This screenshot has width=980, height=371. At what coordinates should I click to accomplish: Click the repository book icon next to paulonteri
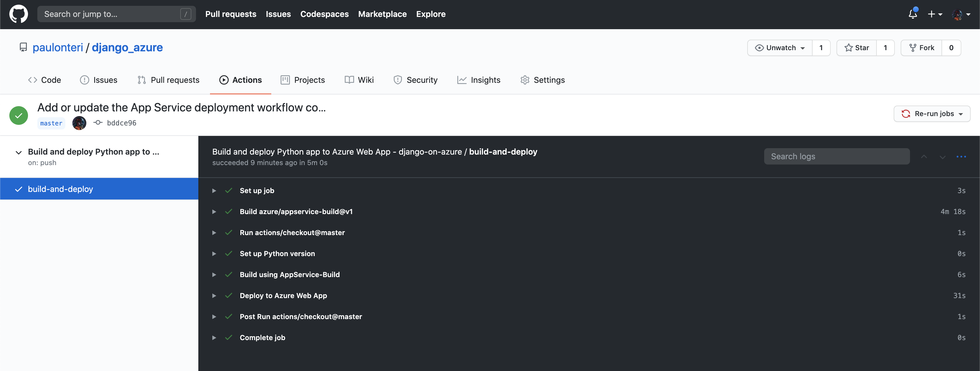pos(23,47)
